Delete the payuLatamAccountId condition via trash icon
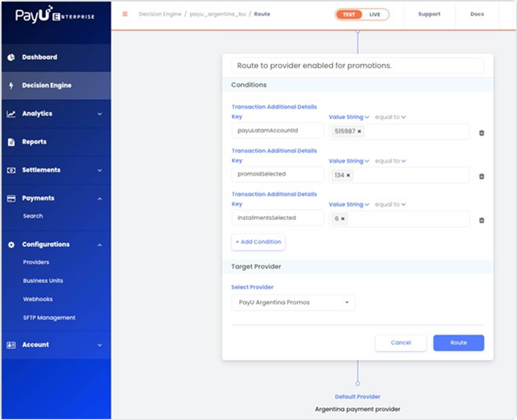The image size is (517, 420). [481, 133]
